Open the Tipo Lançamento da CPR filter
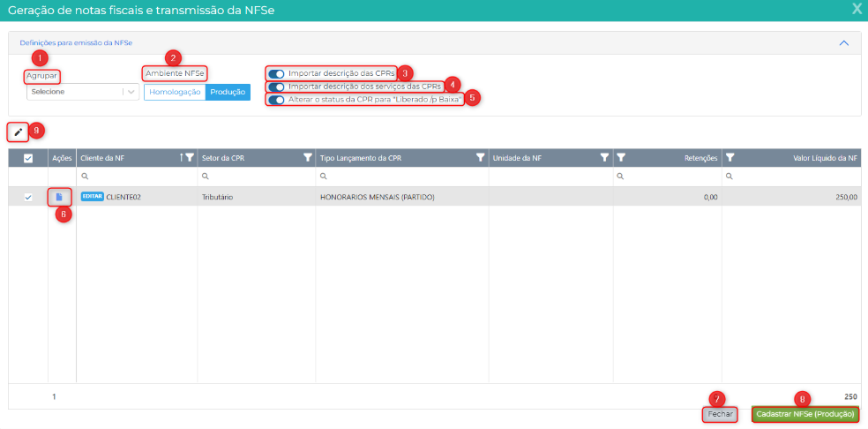This screenshot has width=868, height=429. coord(481,158)
